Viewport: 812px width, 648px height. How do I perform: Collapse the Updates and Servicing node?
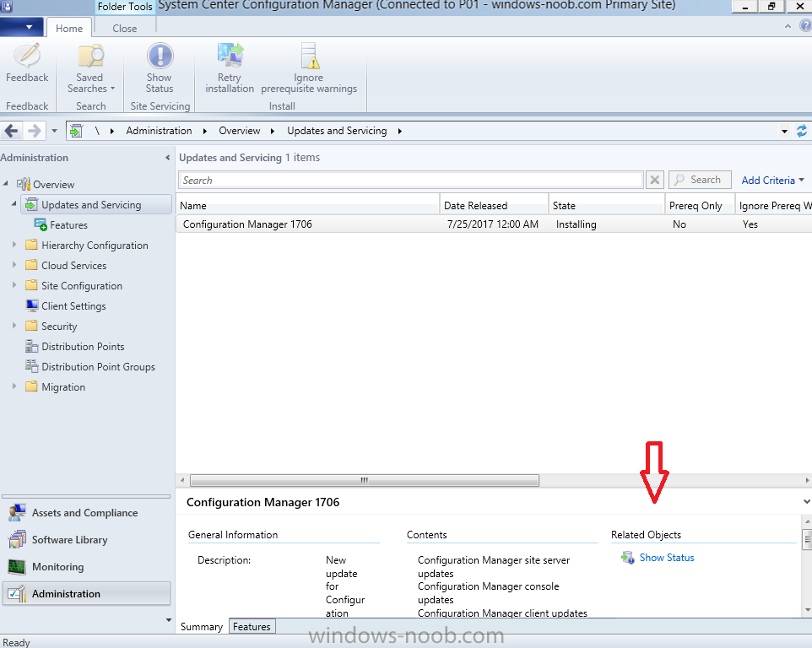click(x=14, y=204)
